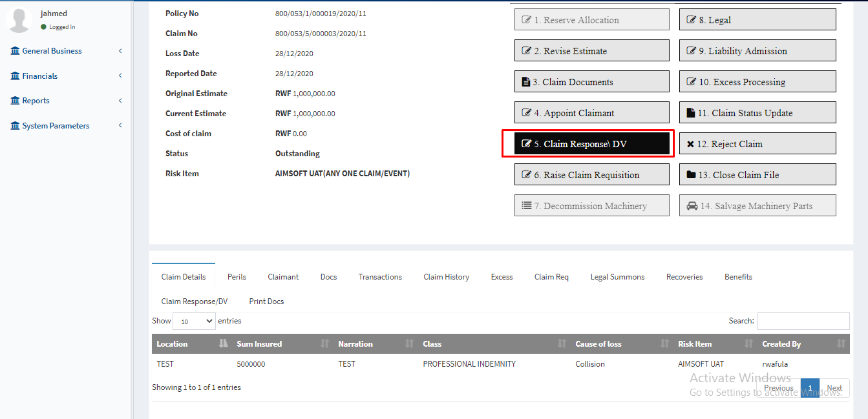Go to the Next results page
The image size is (868, 419).
pos(834,388)
